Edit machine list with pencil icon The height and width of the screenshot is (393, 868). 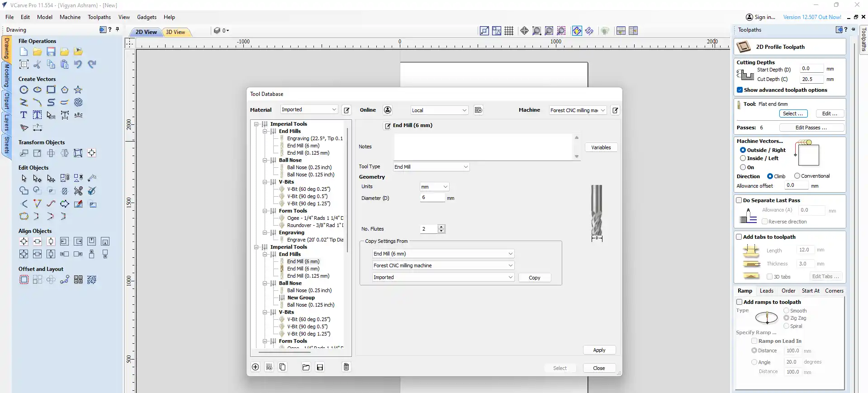[615, 110]
